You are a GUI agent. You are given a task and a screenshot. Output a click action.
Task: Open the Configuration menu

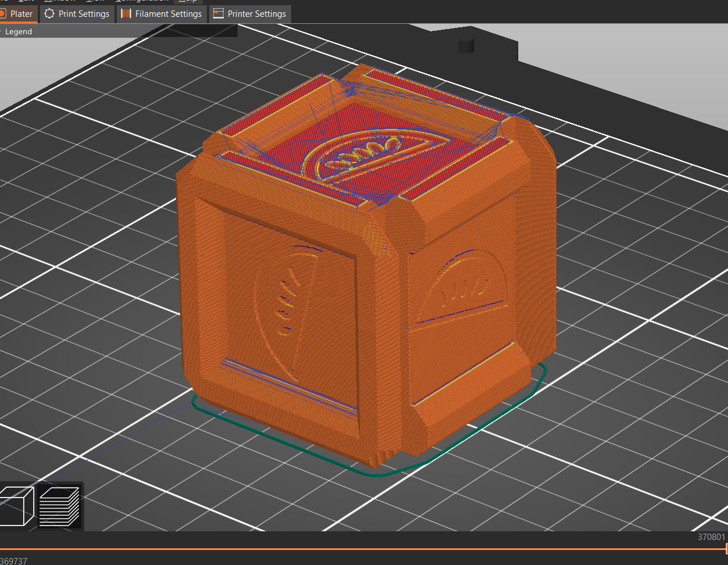point(142,1)
